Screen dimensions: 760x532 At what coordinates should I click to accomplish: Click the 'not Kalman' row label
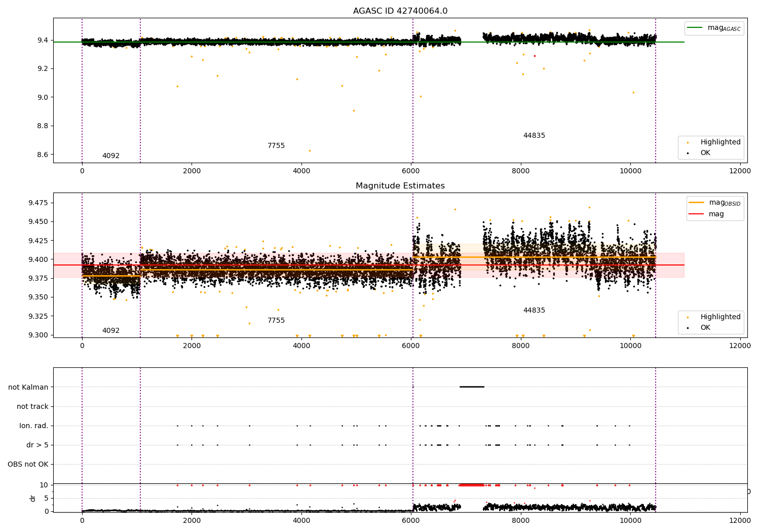click(x=28, y=388)
